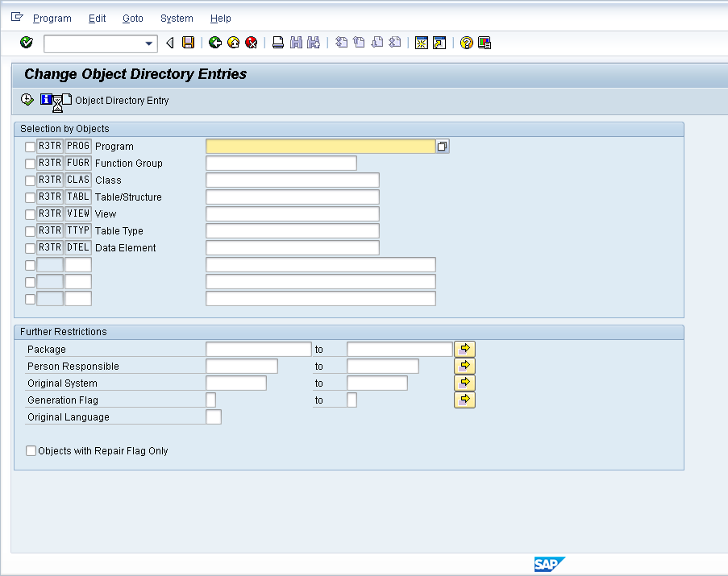
Task: Click the Class input field
Action: 293,180
